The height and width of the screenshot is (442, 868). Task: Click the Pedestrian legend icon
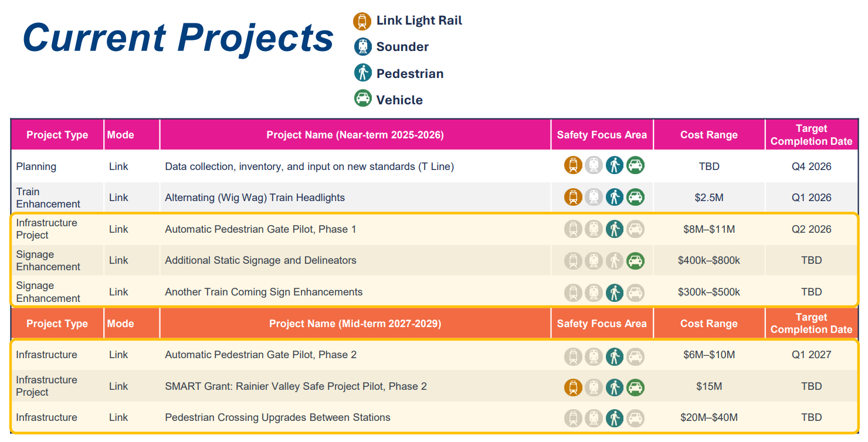362,73
